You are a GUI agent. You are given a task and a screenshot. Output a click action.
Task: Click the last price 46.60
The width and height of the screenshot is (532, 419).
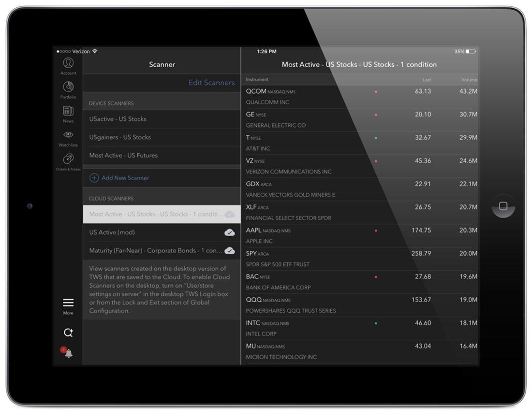pos(423,323)
